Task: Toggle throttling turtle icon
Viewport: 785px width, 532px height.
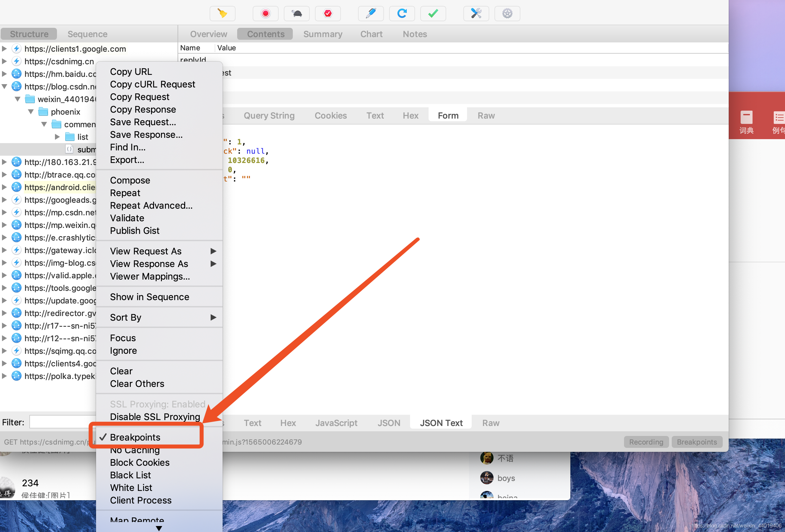Action: tap(296, 14)
